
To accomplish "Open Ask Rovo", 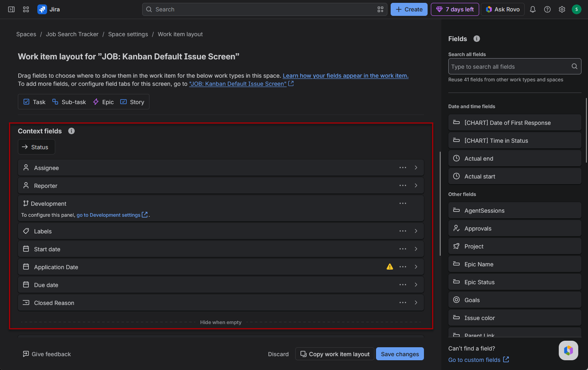I will 503,9.
